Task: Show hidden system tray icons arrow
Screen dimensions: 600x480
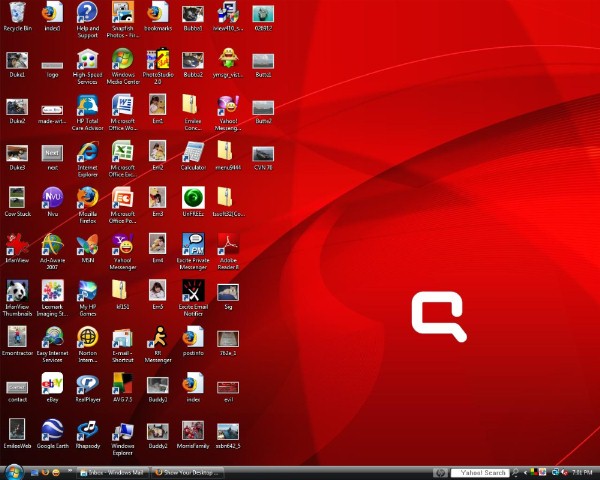Action: (x=525, y=473)
